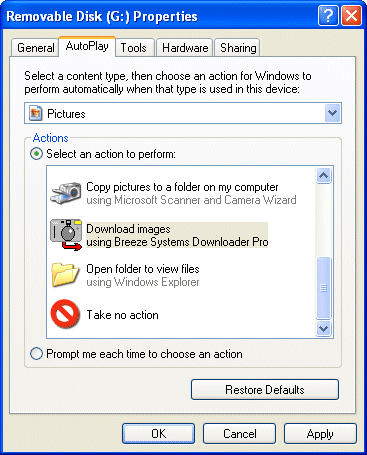Open the help question mark button

pos(328,15)
